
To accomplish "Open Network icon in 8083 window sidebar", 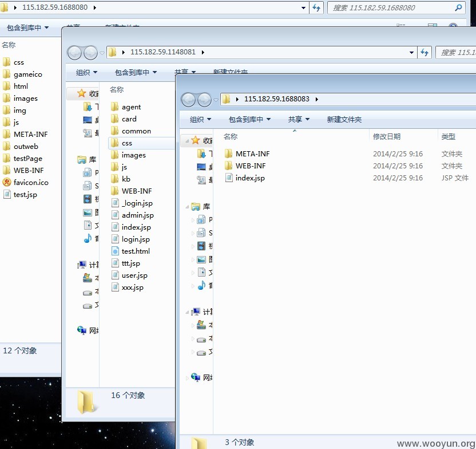I will 196,377.
